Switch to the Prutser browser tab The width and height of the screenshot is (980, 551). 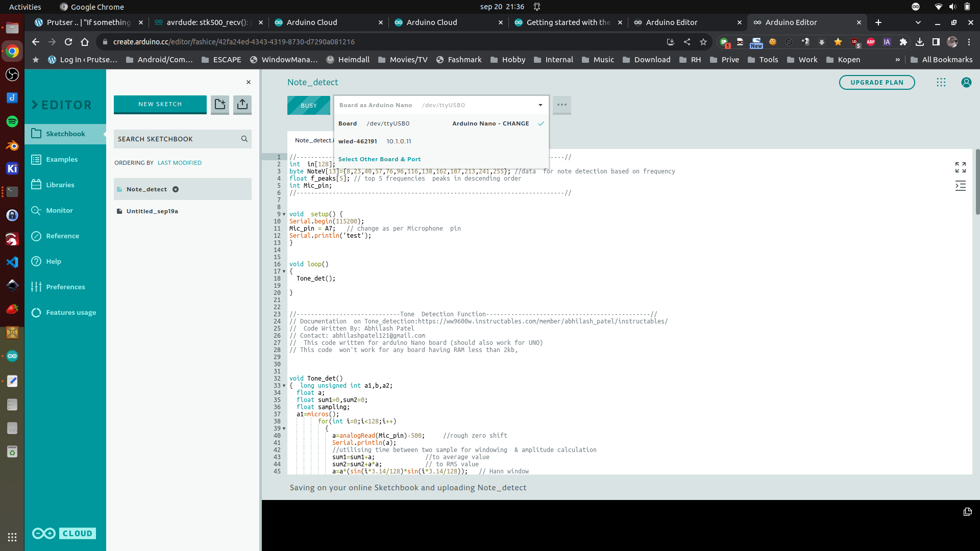click(x=88, y=22)
